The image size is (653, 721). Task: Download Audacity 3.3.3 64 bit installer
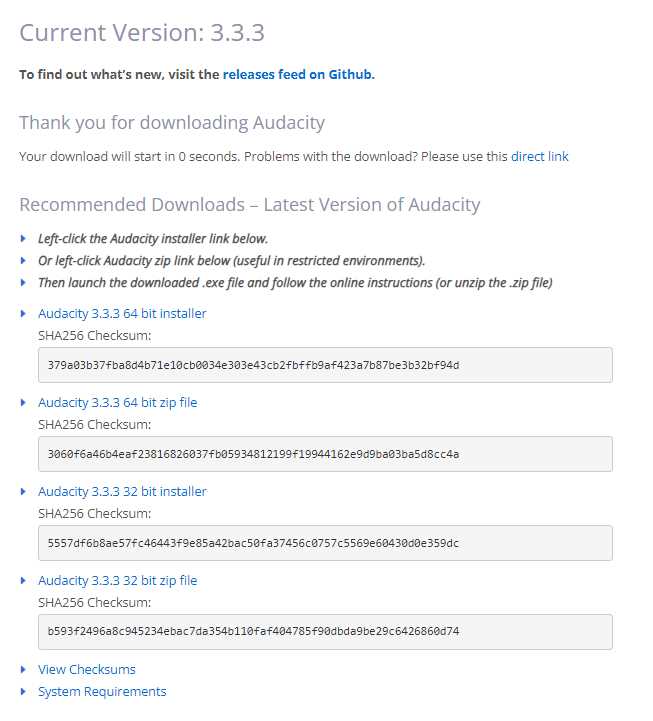coord(122,314)
